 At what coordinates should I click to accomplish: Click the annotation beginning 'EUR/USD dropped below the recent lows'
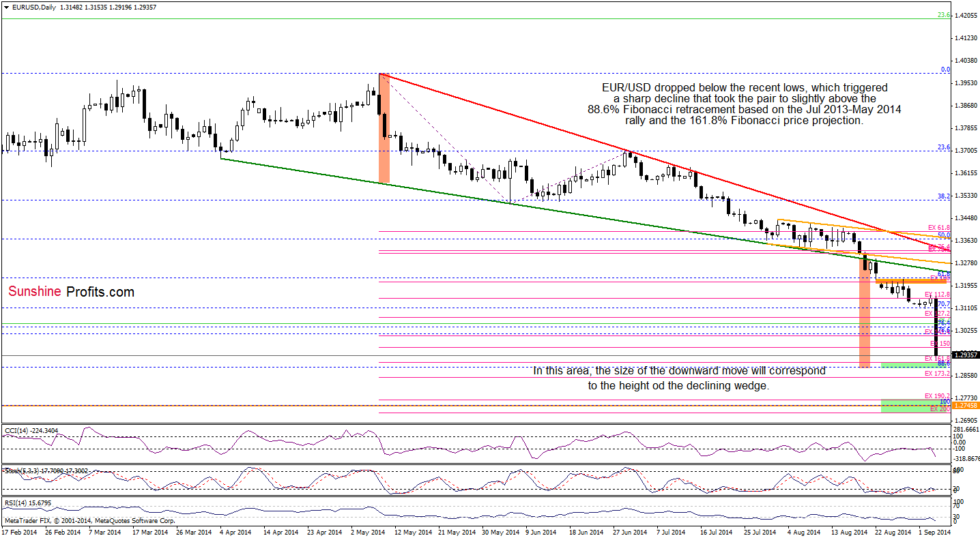[x=745, y=104]
